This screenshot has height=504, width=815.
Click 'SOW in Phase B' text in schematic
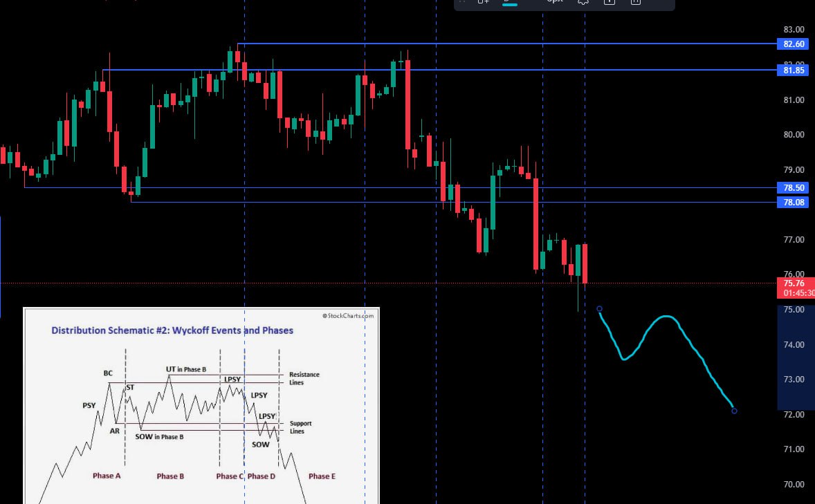click(159, 437)
